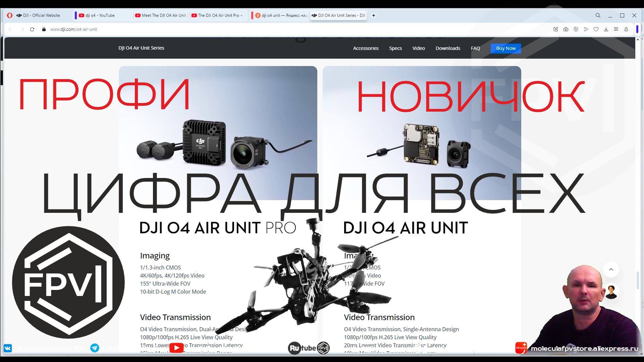This screenshot has width=644, height=362.
Task: Open the browser profile icon
Action: (x=627, y=29)
